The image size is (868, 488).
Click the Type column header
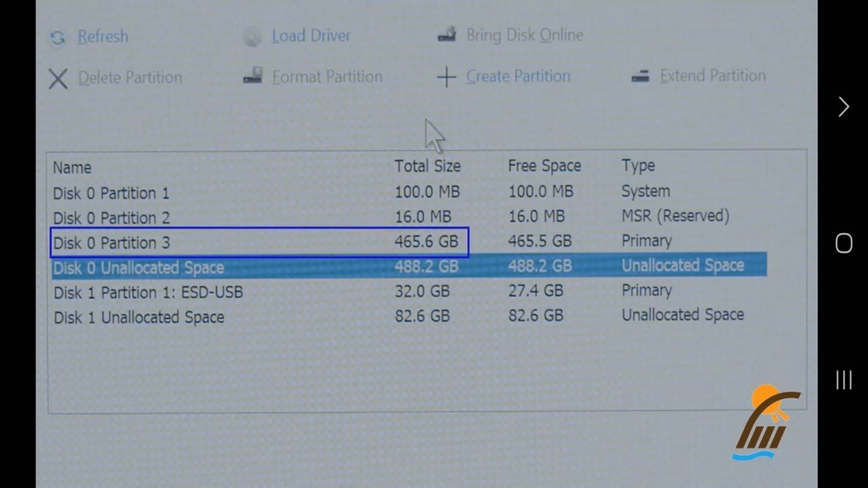639,166
